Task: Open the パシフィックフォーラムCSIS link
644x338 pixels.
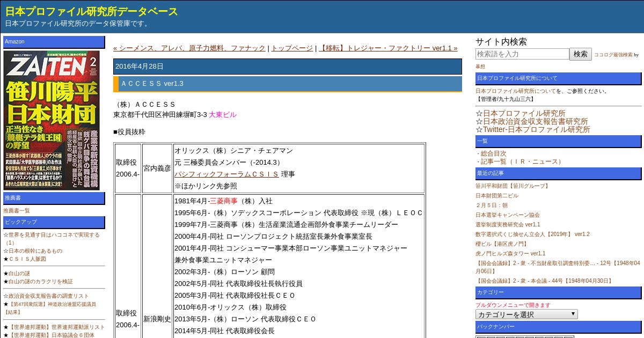Action: tap(226, 174)
